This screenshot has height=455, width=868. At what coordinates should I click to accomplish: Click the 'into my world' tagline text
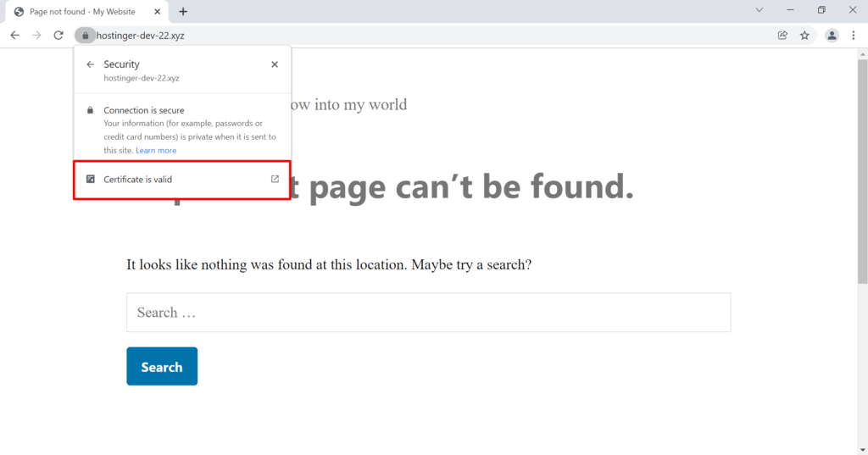coord(360,104)
